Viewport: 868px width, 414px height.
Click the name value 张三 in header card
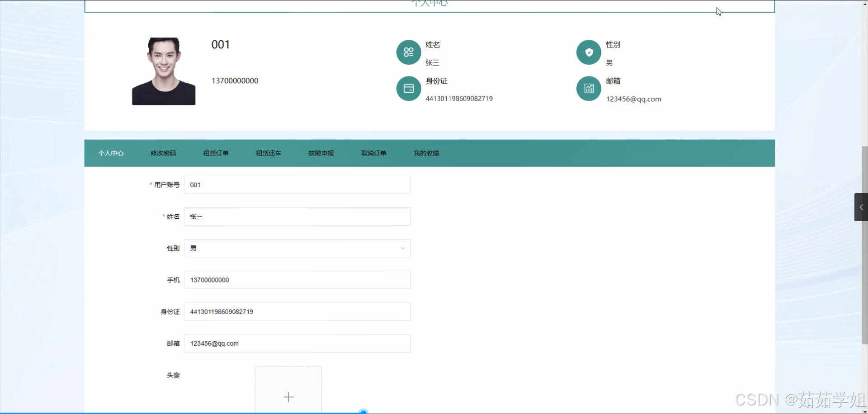(432, 62)
